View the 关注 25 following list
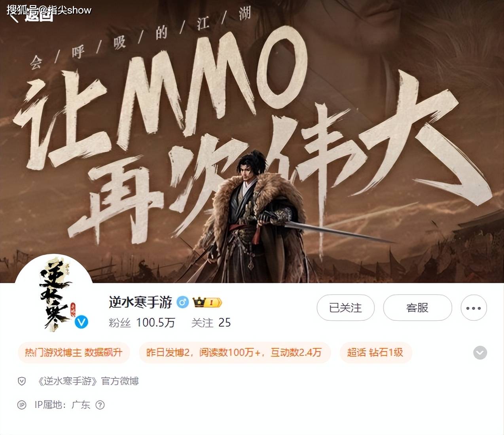 [211, 323]
